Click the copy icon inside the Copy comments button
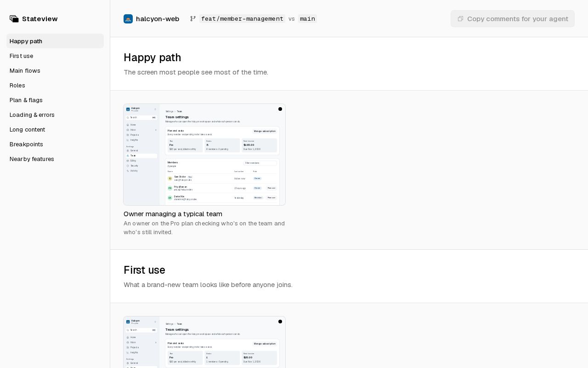 click(460, 19)
